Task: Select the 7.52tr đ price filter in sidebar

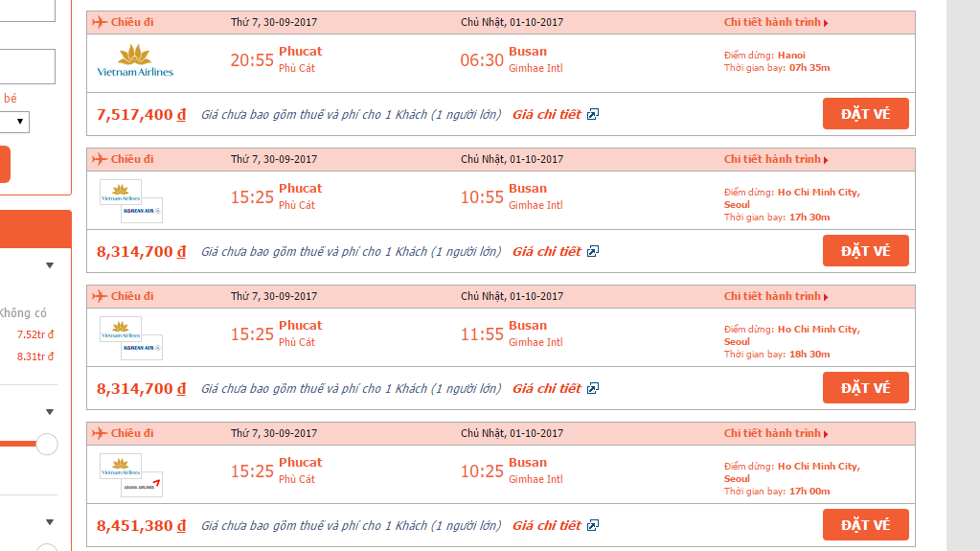Action: [35, 334]
